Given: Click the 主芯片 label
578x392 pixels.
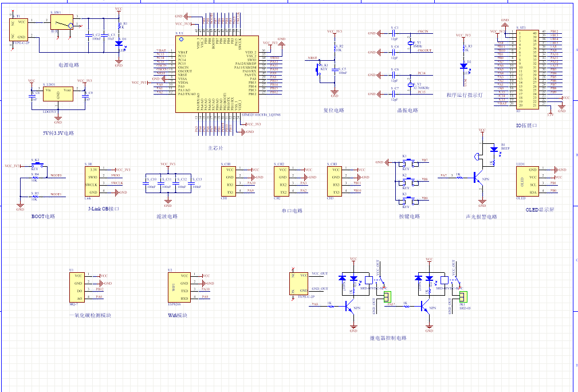Looking at the screenshot, I should click(215, 148).
